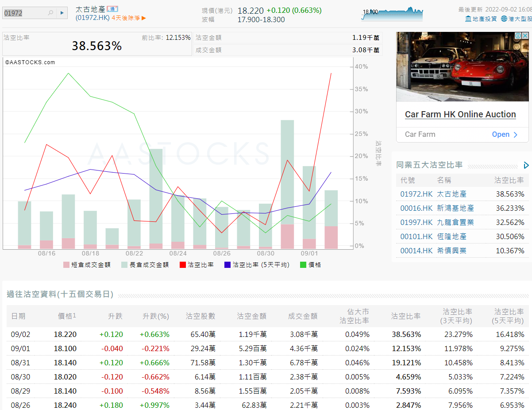
Task: Click the 08/26 date row in table
Action: 267,405
